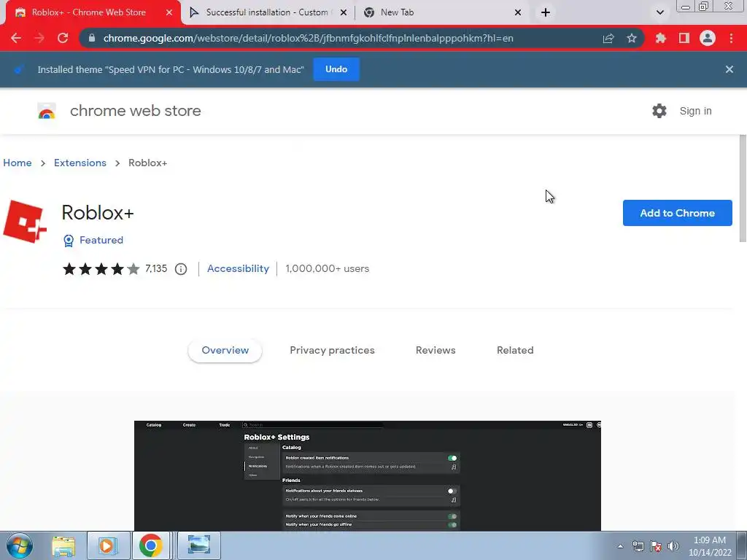Open the Privacy practices tab
Image resolution: width=747 pixels, height=560 pixels.
pyautogui.click(x=332, y=350)
